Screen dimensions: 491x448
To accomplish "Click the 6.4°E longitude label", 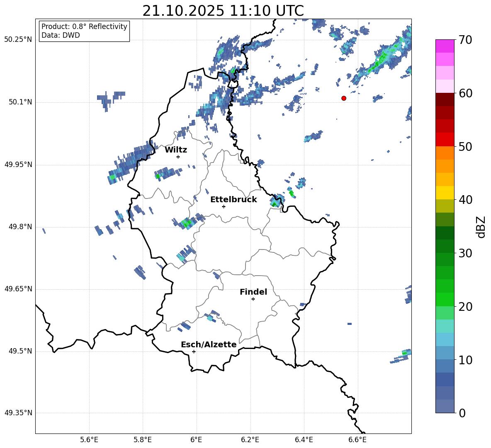I will pos(304,440).
